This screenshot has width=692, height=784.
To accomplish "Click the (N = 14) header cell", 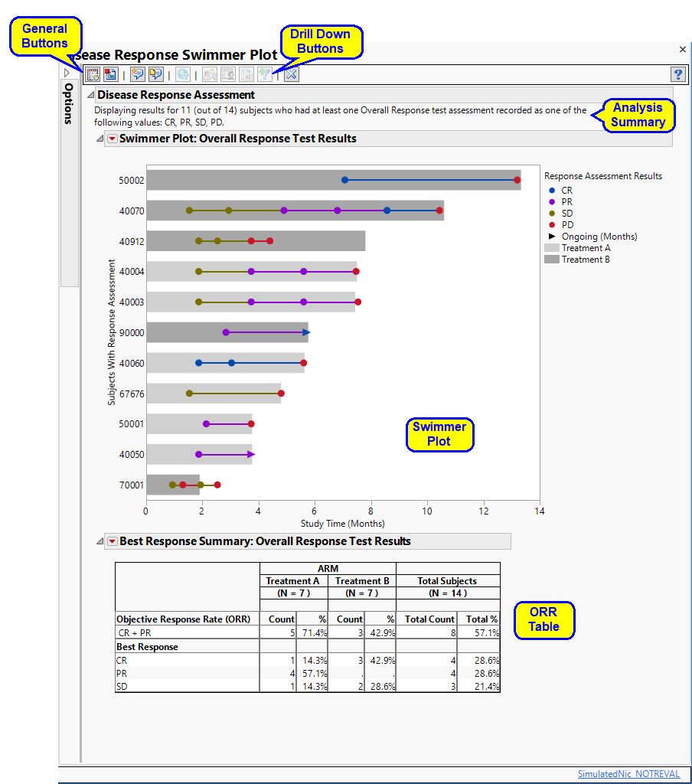I will [x=448, y=593].
